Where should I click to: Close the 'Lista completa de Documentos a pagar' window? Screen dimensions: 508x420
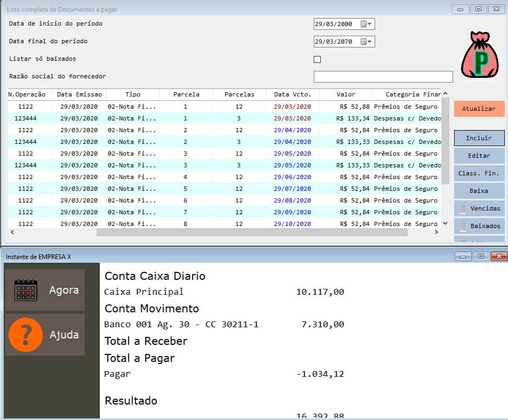pyautogui.click(x=496, y=9)
